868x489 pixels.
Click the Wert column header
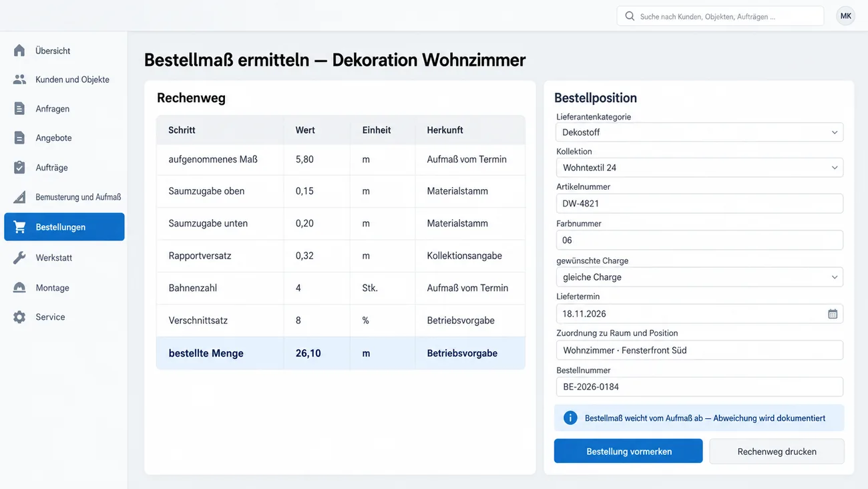(305, 130)
